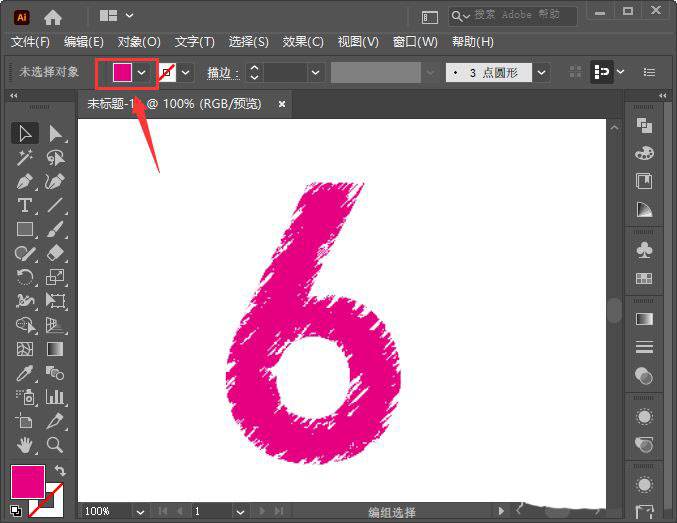677x523 pixels.
Task: Select the Shape Builder tool
Action: (25, 325)
